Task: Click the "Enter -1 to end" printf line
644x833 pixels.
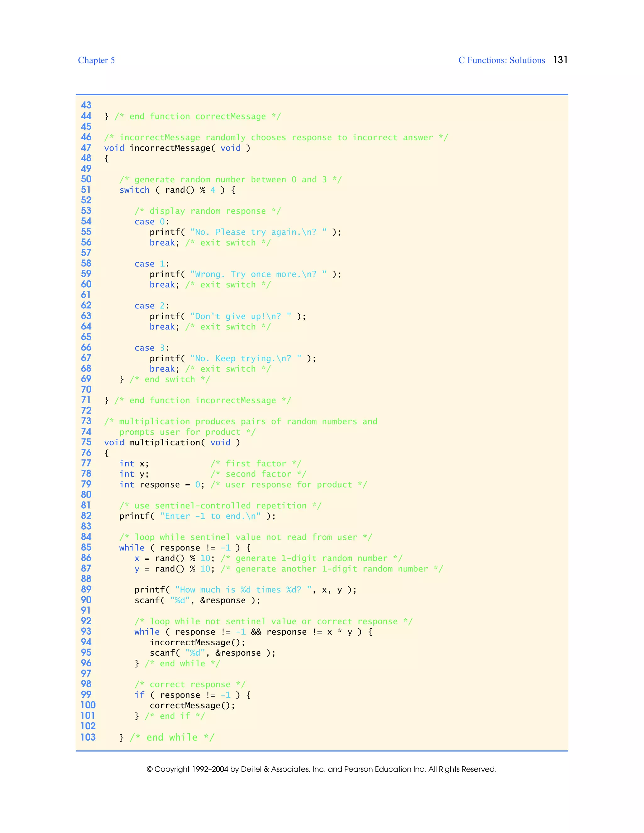Action: point(197,516)
